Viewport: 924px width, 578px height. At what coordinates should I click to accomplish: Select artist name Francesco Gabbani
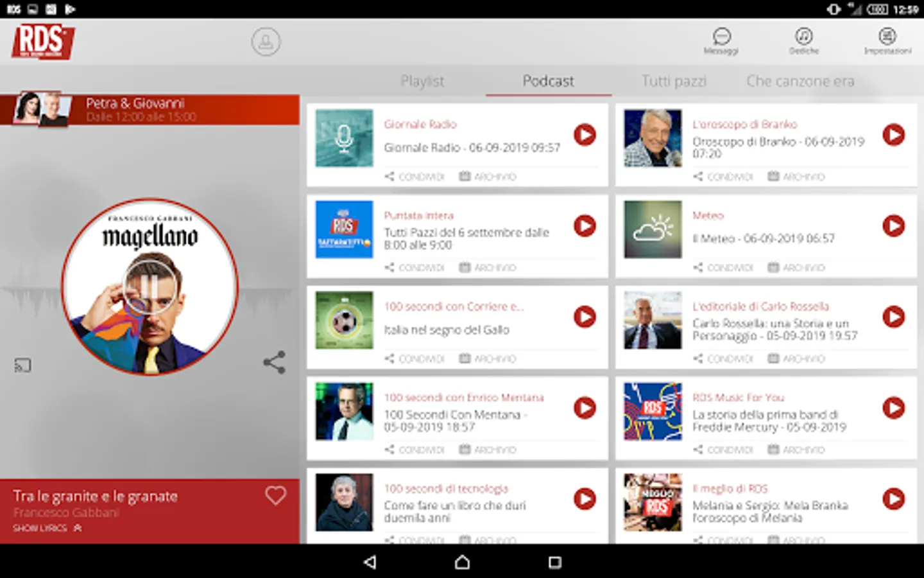[66, 512]
